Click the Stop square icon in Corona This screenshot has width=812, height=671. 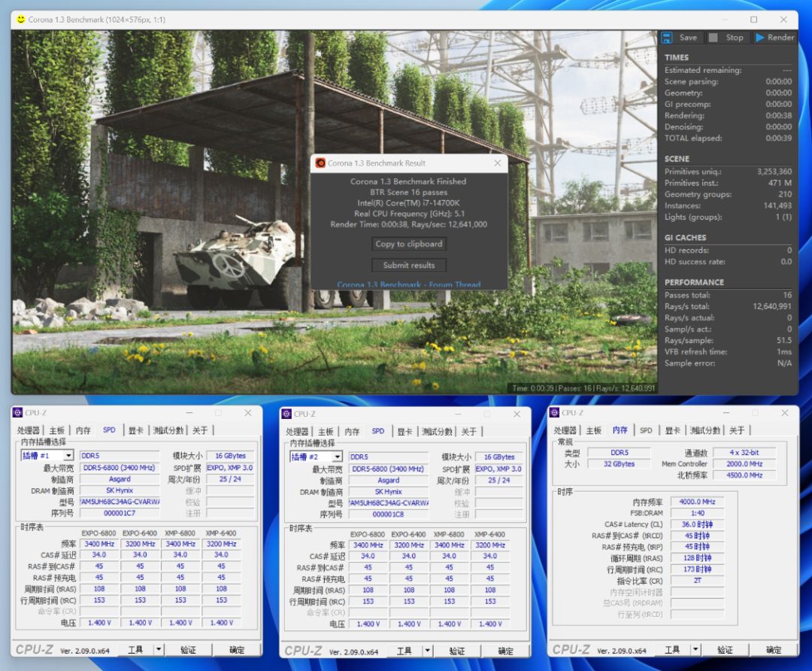click(x=713, y=38)
